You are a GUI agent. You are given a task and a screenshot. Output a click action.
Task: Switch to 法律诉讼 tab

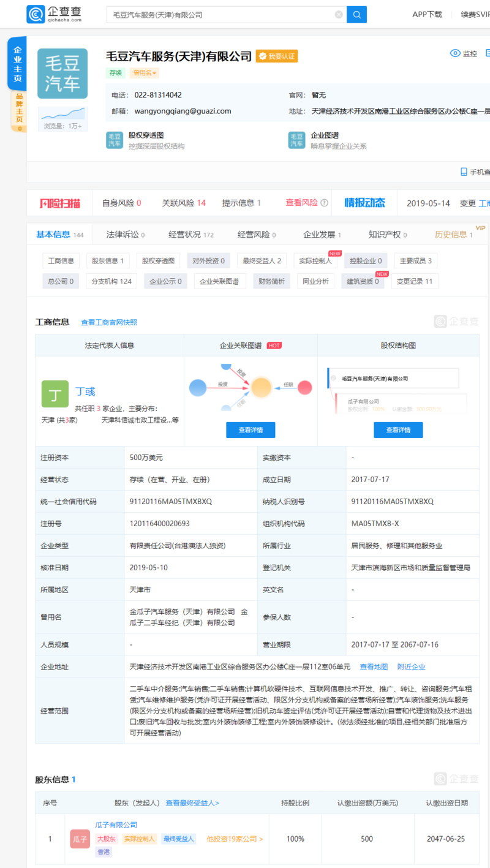125,235
